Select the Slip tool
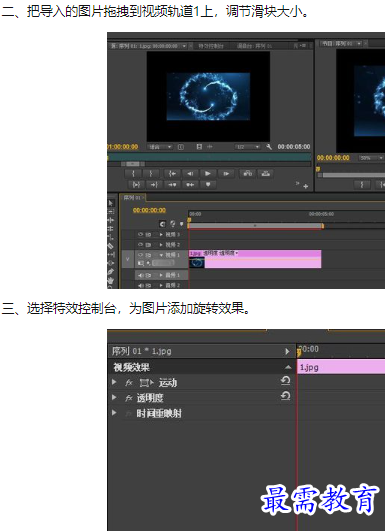The image size is (385, 531). point(111,255)
